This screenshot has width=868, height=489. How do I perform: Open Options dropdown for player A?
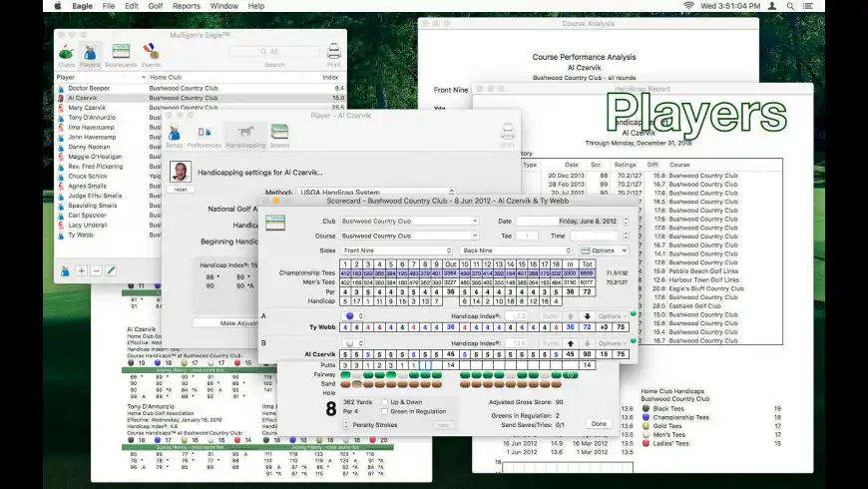click(613, 316)
